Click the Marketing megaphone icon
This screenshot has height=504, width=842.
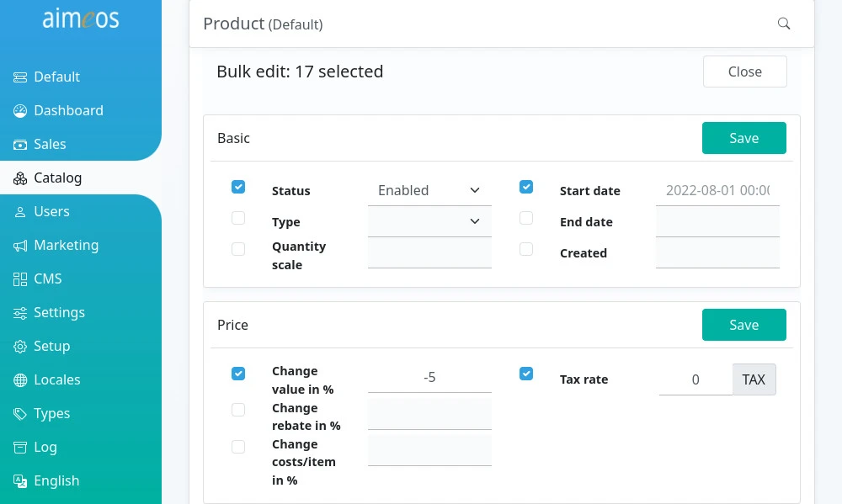20,246
